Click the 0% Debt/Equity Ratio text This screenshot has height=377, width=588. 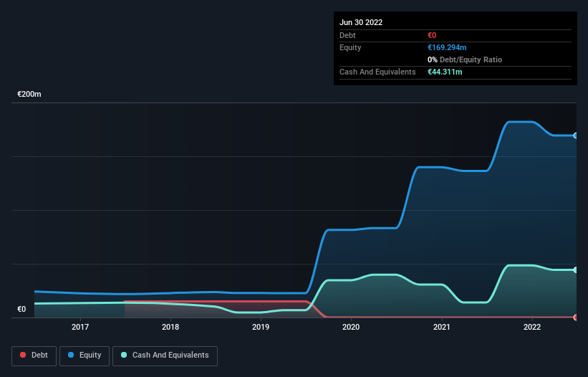point(465,59)
